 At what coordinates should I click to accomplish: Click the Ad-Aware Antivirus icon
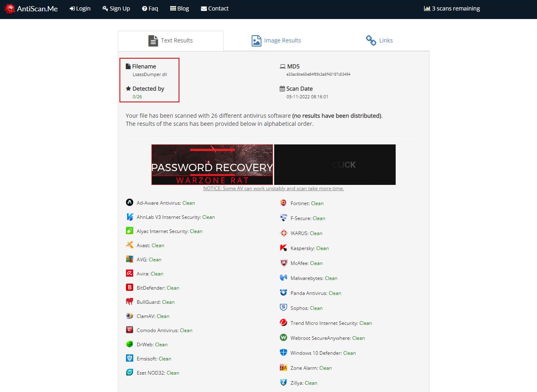(x=130, y=202)
